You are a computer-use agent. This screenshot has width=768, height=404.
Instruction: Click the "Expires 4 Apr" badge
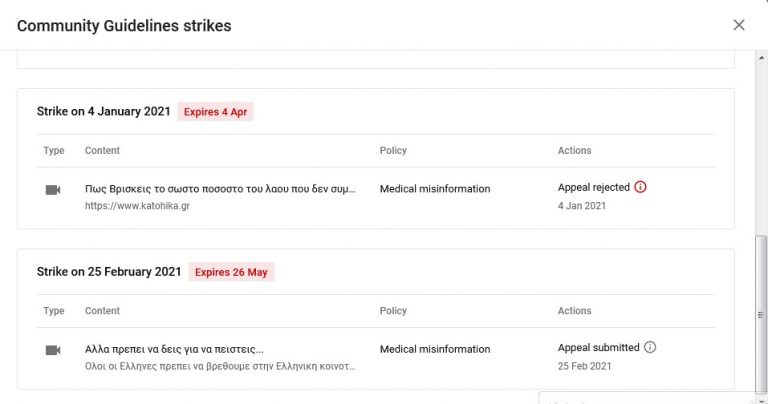(x=215, y=112)
